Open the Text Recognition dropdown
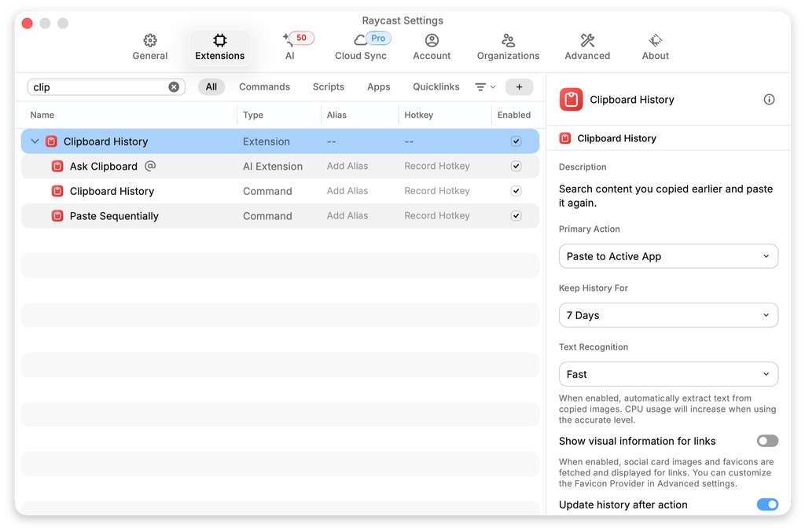The height and width of the screenshot is (532, 805). [668, 374]
